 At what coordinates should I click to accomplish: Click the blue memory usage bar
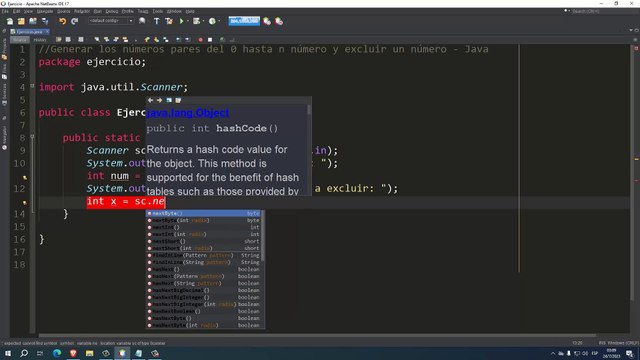click(244, 21)
